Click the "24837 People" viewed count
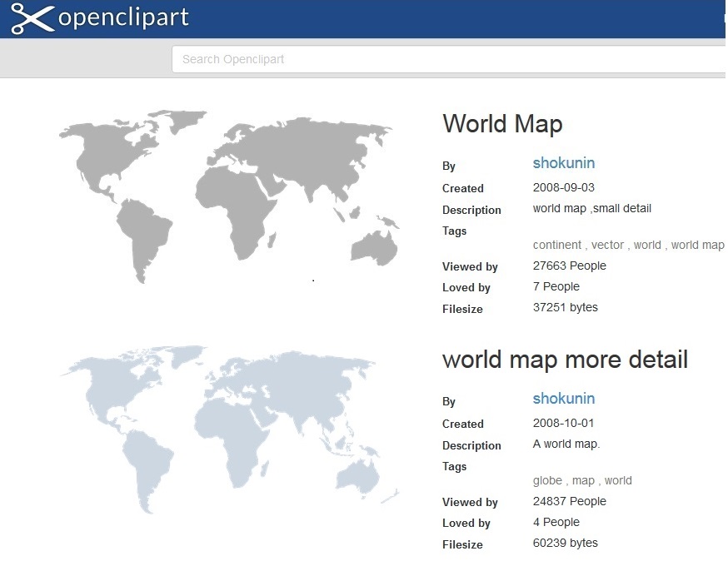The image size is (728, 561). click(569, 501)
